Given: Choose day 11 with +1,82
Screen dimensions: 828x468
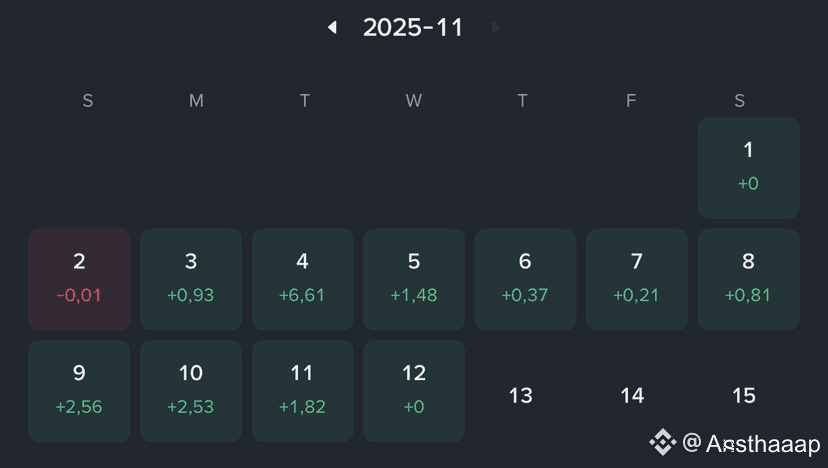Looking at the screenshot, I should tap(303, 391).
